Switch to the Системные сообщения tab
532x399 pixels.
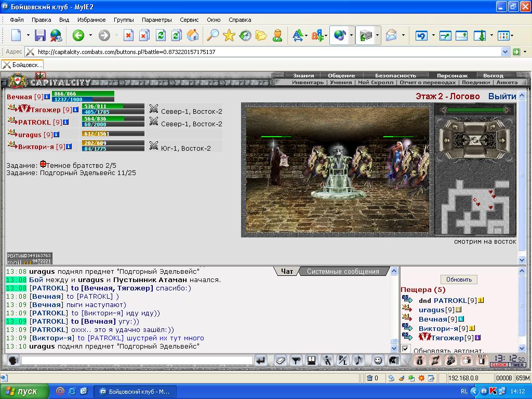click(x=343, y=271)
